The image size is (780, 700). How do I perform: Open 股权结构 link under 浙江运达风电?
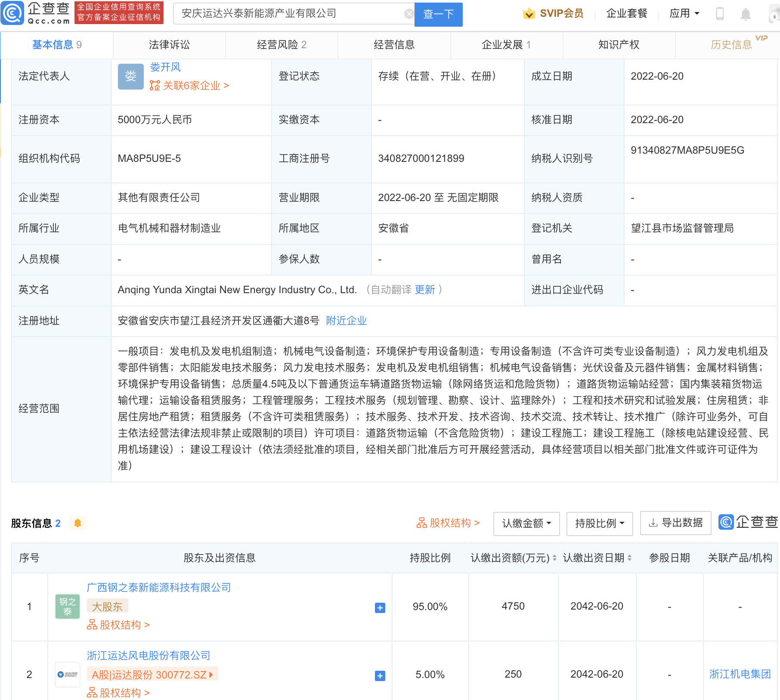click(118, 693)
